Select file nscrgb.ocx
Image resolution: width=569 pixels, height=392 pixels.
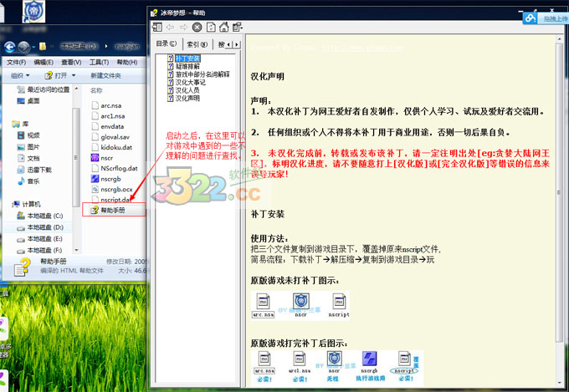pyautogui.click(x=112, y=189)
